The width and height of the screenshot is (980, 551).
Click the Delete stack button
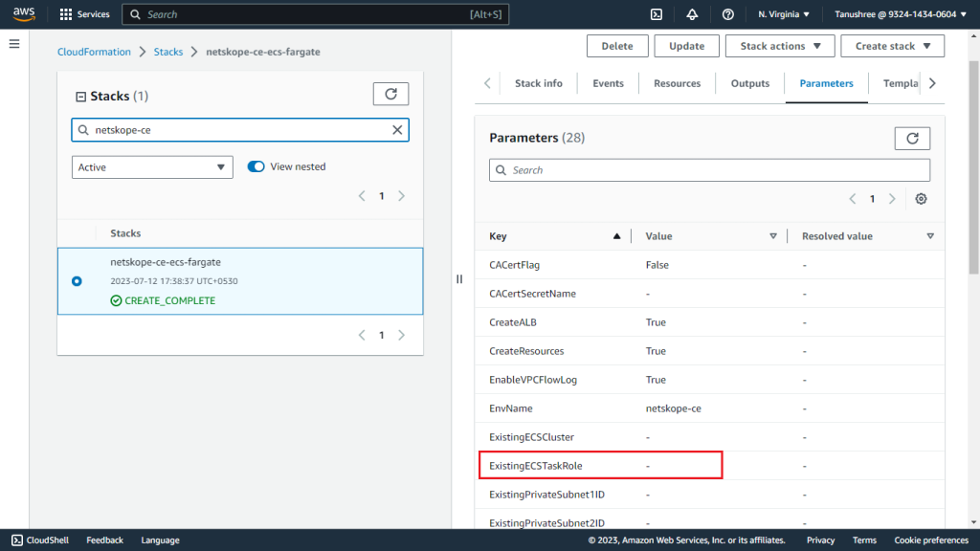[x=617, y=46]
